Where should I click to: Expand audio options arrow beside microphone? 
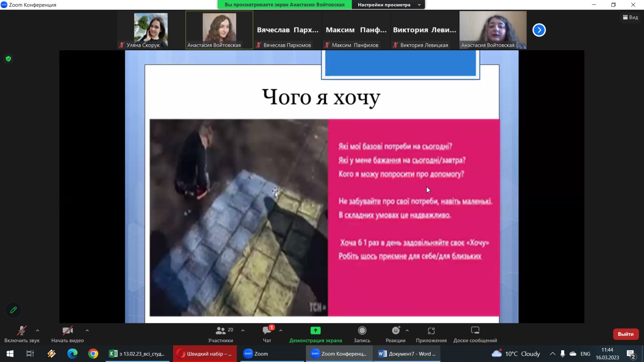tap(37, 330)
